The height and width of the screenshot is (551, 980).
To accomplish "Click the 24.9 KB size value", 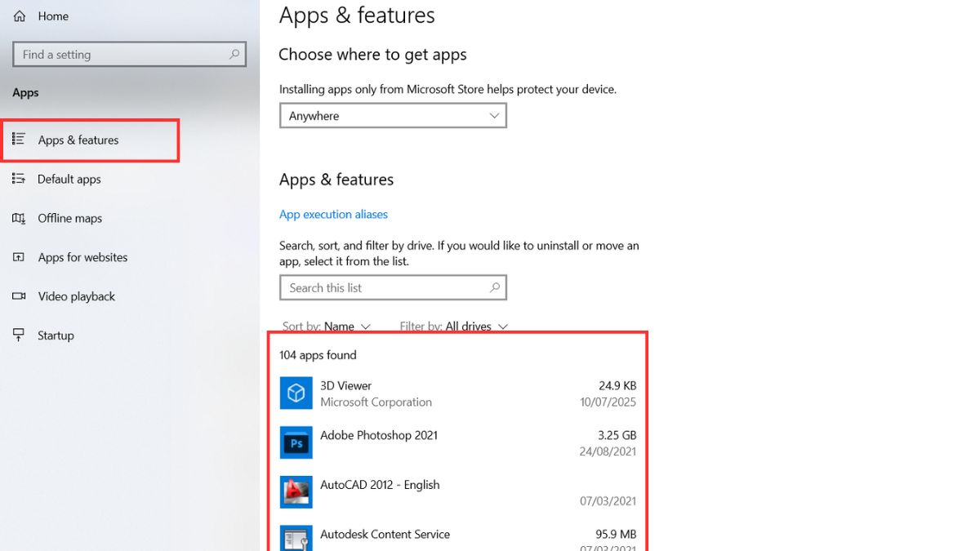I will tap(617, 385).
